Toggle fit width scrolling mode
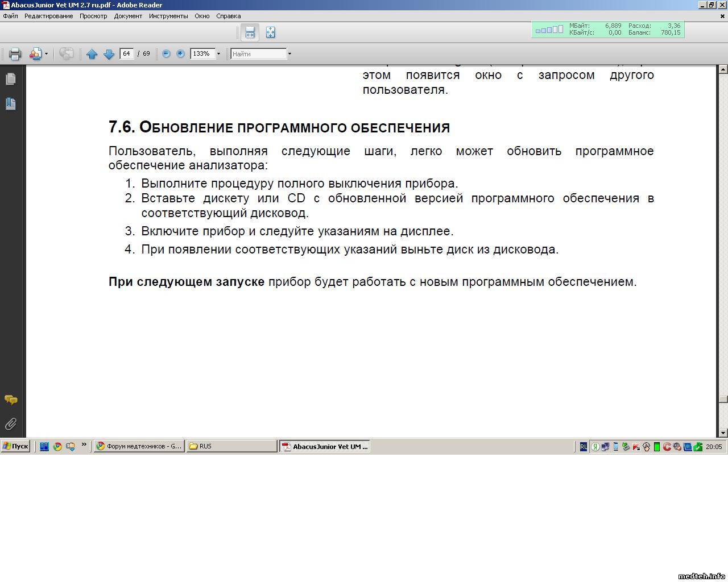 pyautogui.click(x=250, y=32)
